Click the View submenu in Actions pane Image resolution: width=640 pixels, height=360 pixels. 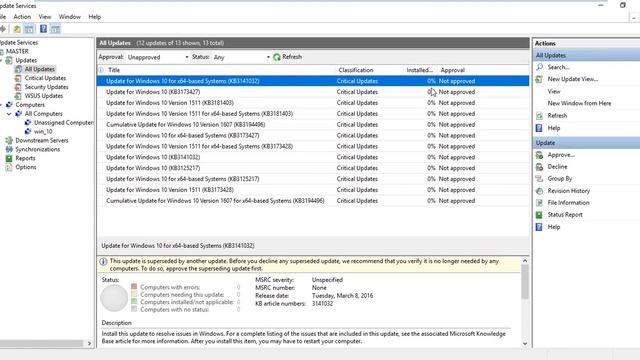[x=554, y=91]
